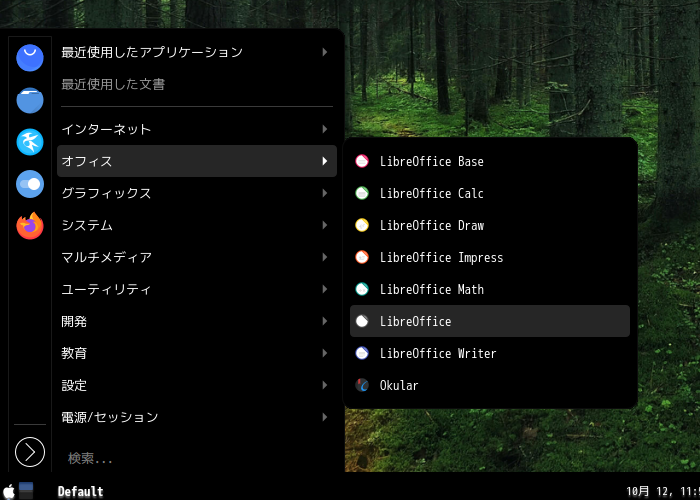
Task: Open the マルチメディア category
Action: tap(197, 257)
